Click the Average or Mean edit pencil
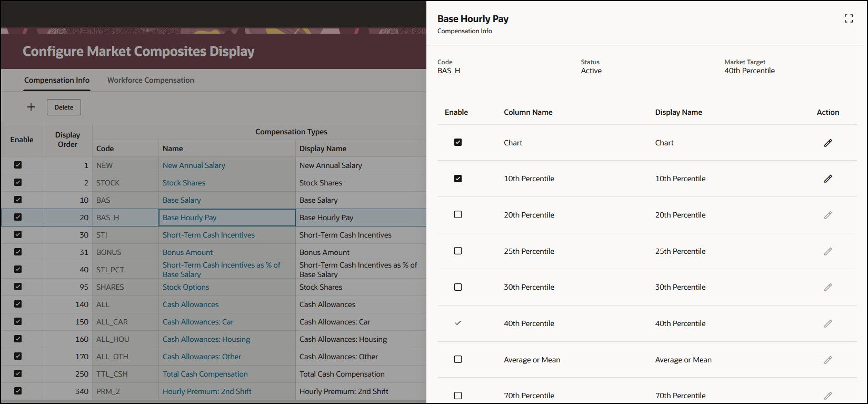 [828, 360]
